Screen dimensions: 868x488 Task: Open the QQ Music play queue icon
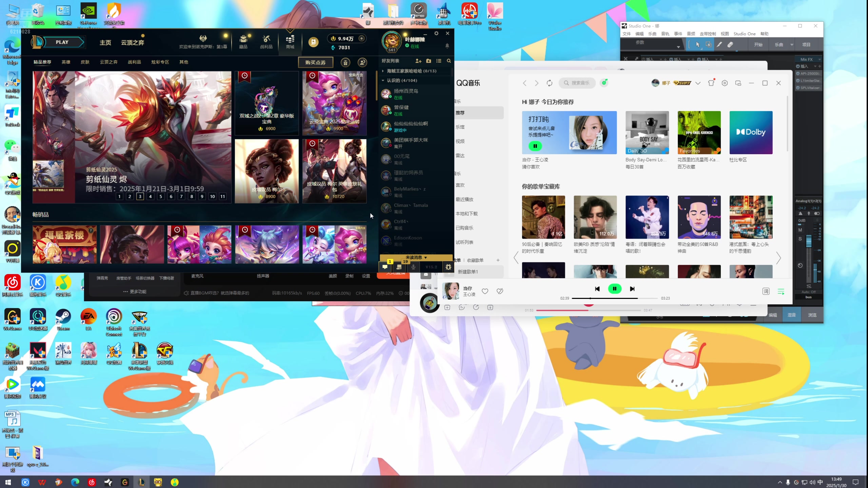click(781, 291)
